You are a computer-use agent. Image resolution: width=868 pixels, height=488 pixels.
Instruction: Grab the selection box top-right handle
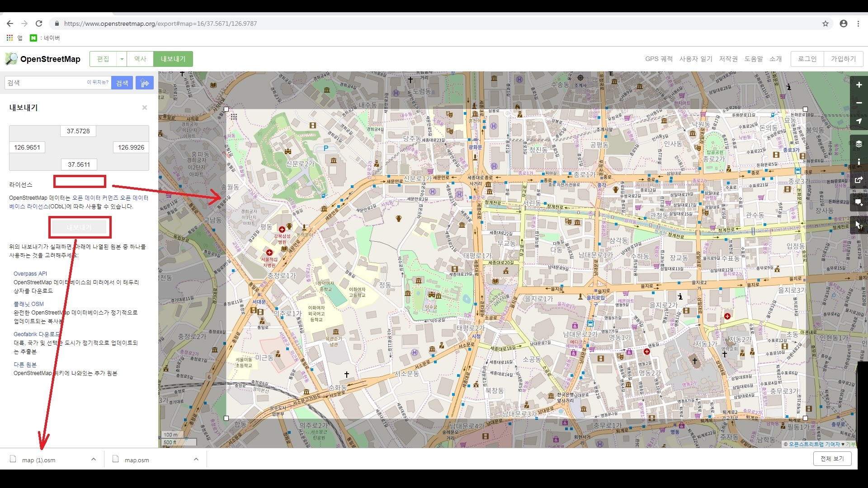coord(805,109)
